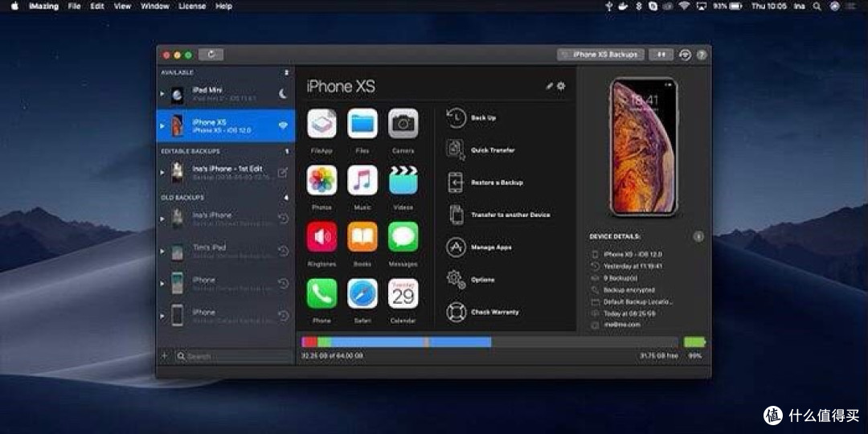This screenshot has height=434, width=868.
Task: Click the transfer arrows toolbar button
Action: 661,55
